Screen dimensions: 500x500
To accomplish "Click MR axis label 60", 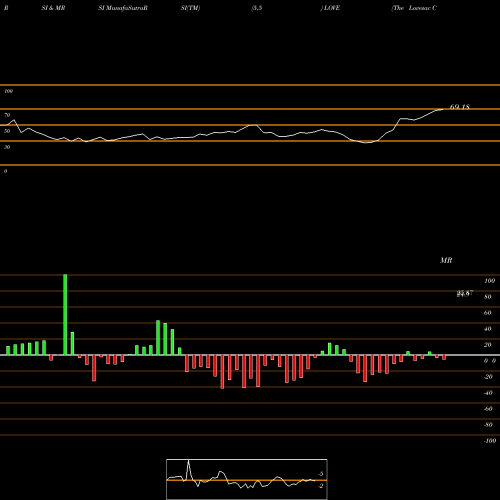I will 488,313.
